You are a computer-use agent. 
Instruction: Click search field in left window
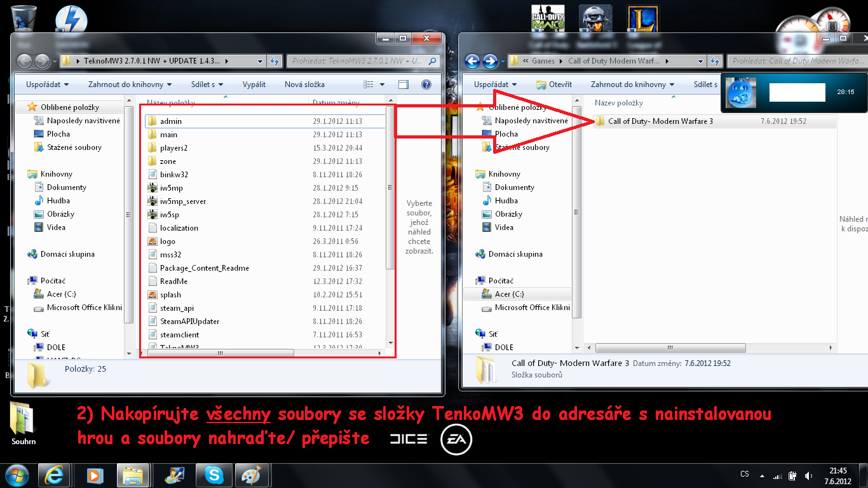click(x=363, y=61)
